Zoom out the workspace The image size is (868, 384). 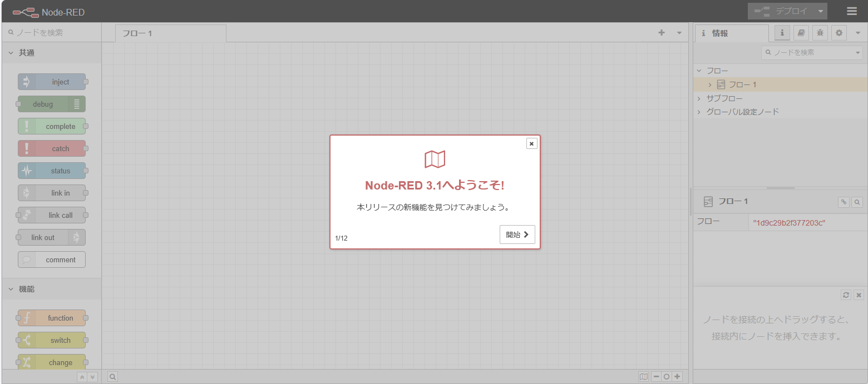(656, 377)
